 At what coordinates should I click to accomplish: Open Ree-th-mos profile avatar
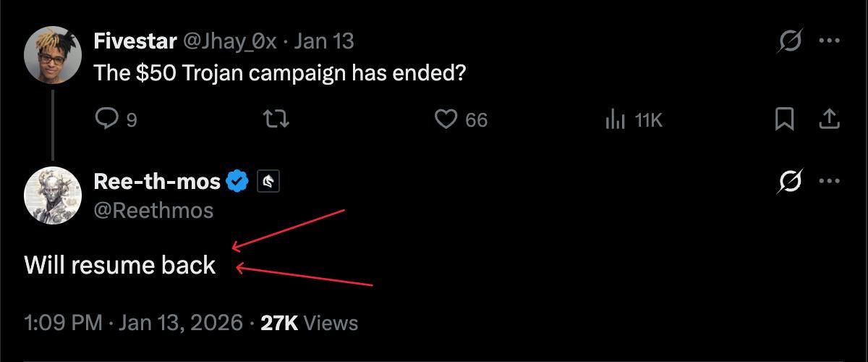[53, 195]
